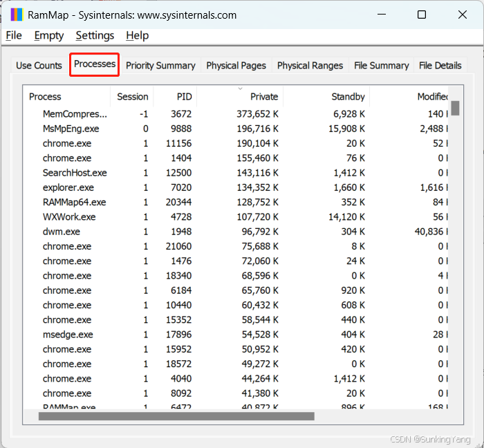Click PID value 6184

tap(181, 290)
